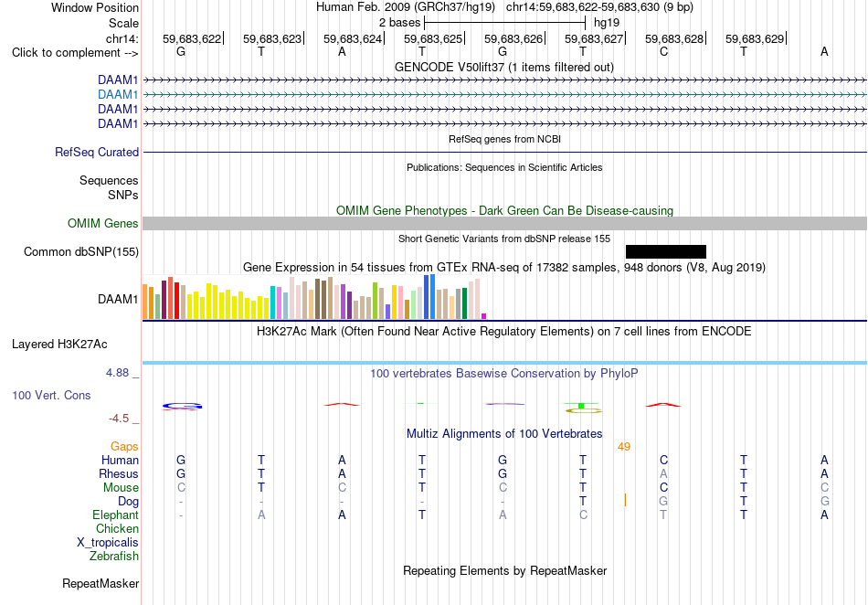
Task: Open the RefSeq Curated track label
Action: (97, 152)
